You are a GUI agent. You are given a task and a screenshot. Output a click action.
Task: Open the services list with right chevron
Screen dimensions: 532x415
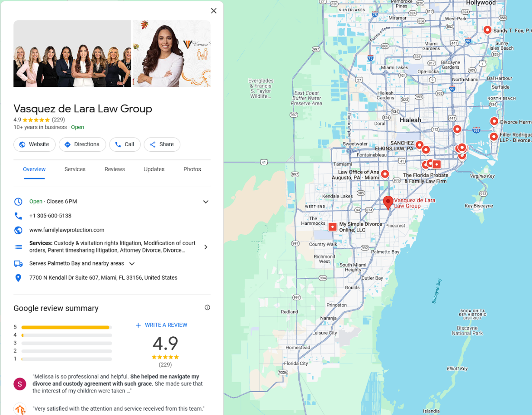[206, 247]
